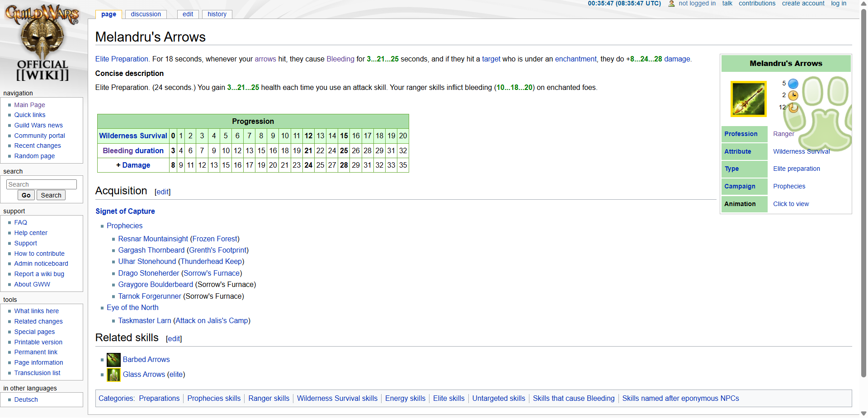Screen dimensions: 868x418
Task: Open Gargash Thornbeard link
Action: click(151, 250)
